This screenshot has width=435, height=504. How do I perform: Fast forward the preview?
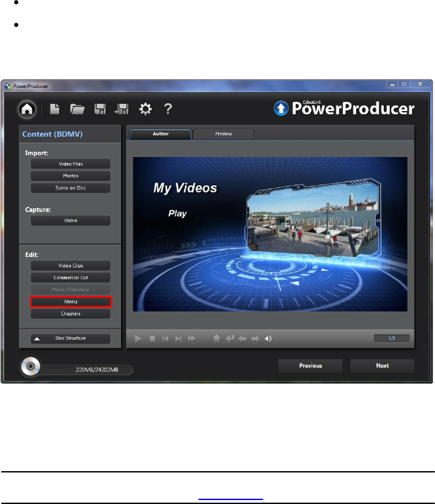pyautogui.click(x=192, y=338)
